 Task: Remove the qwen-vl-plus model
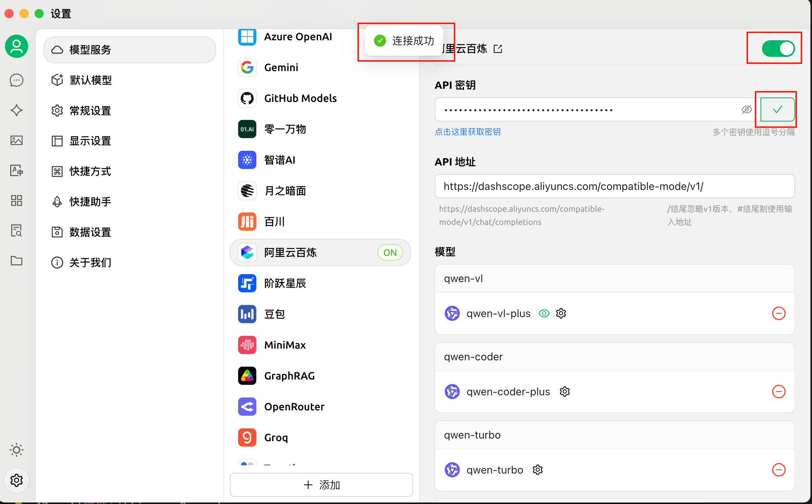(x=779, y=313)
